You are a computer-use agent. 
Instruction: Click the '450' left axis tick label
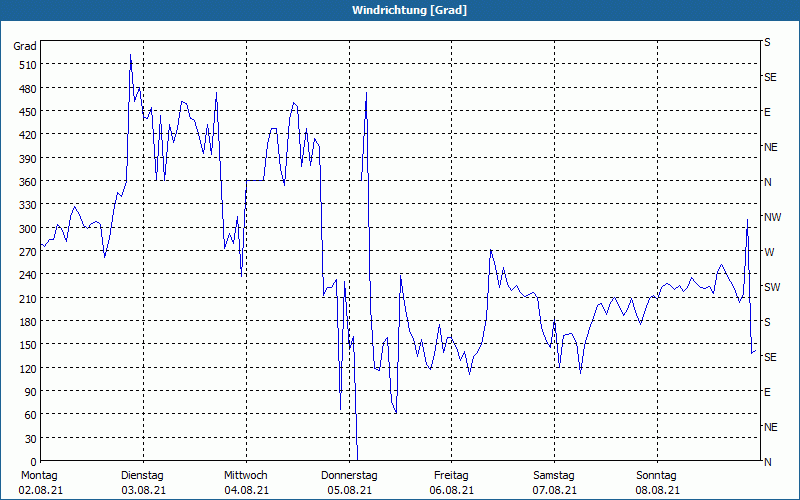28,112
